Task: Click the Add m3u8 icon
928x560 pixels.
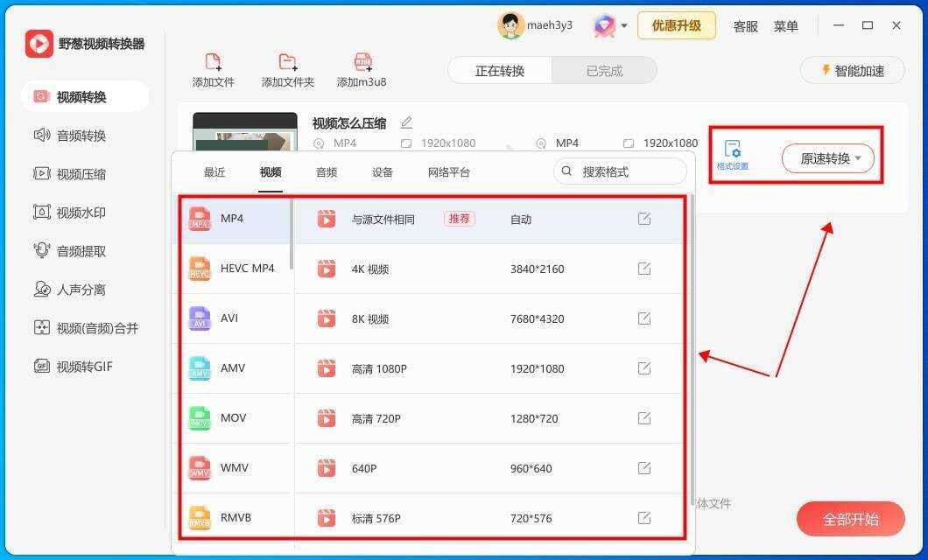Action: click(362, 61)
